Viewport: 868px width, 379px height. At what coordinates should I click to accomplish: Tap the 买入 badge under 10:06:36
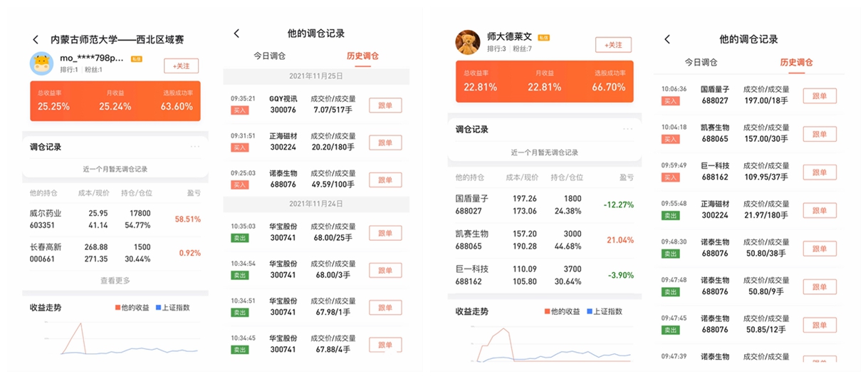coord(670,101)
